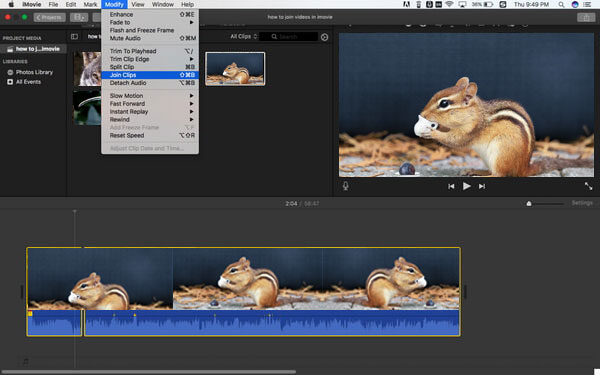This screenshot has width=600, height=375.
Task: Go back to Projects
Action: 49,17
